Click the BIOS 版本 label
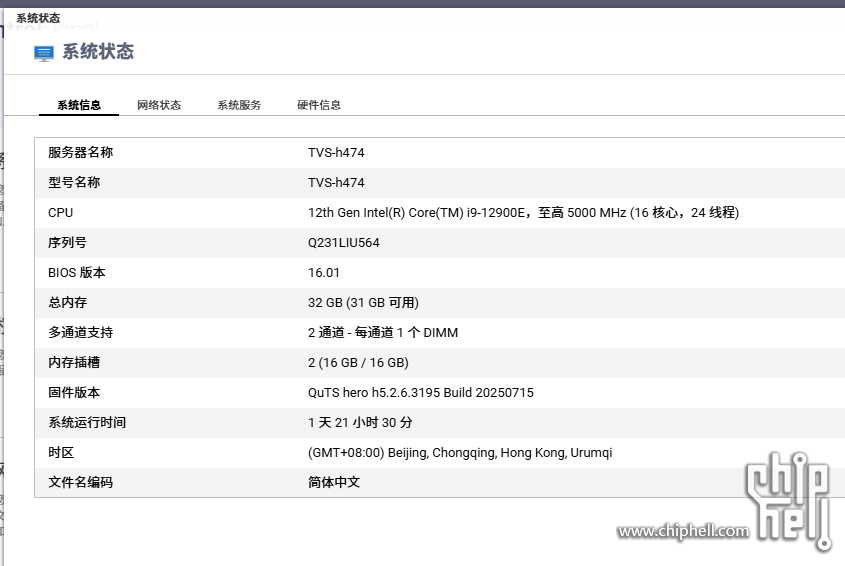Screen dimensions: 845x566 coord(77,273)
